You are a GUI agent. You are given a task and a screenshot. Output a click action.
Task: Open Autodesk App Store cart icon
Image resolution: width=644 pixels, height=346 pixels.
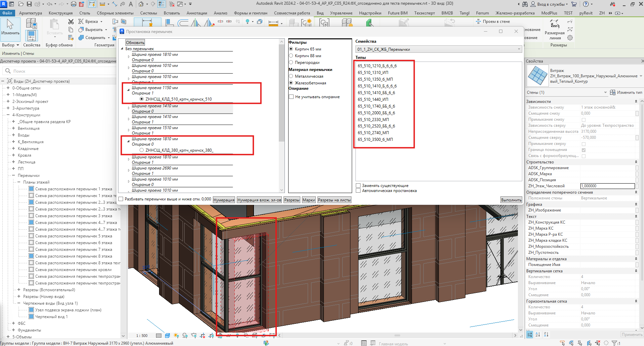(x=574, y=4)
